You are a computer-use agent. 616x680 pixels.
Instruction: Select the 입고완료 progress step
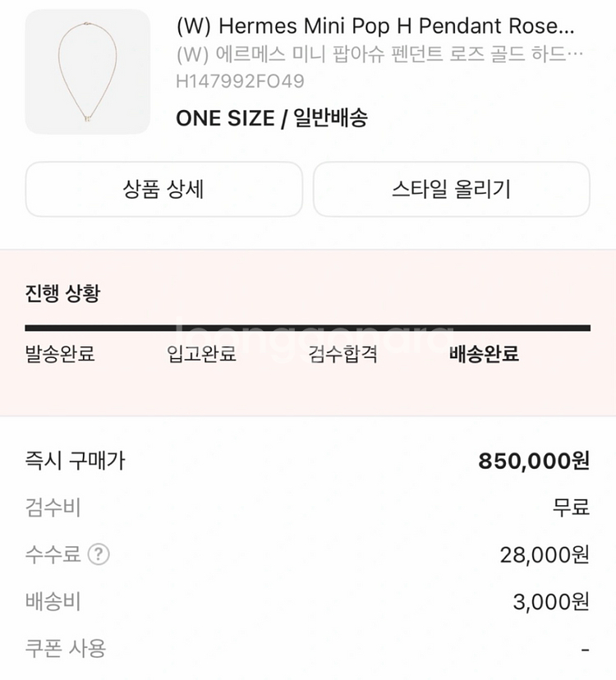tap(201, 355)
